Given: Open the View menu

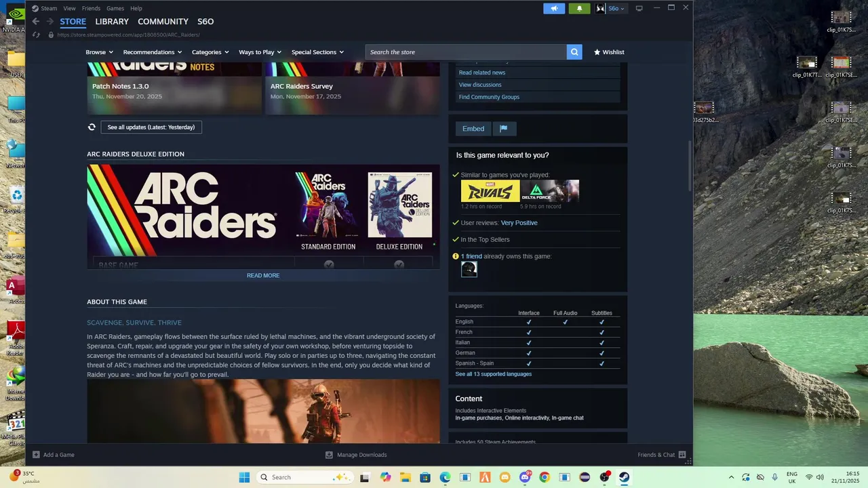Looking at the screenshot, I should 69,8.
